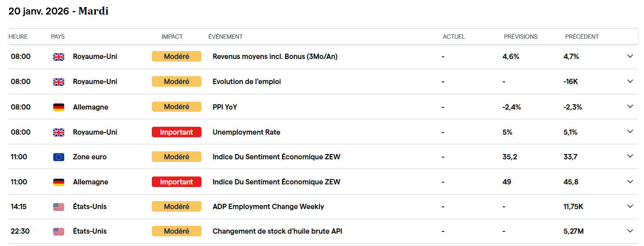Open the Evolution de l'emploi event
The image size is (644, 246).
[x=247, y=81]
